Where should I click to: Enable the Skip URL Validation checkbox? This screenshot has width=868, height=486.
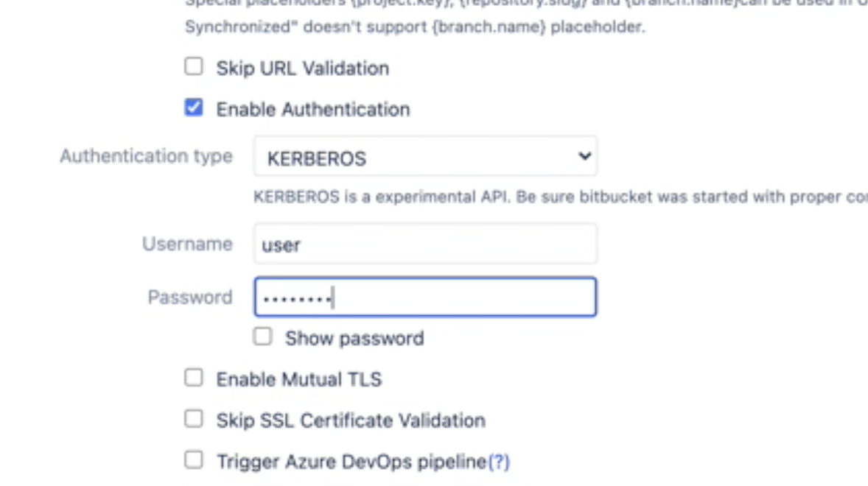(193, 66)
